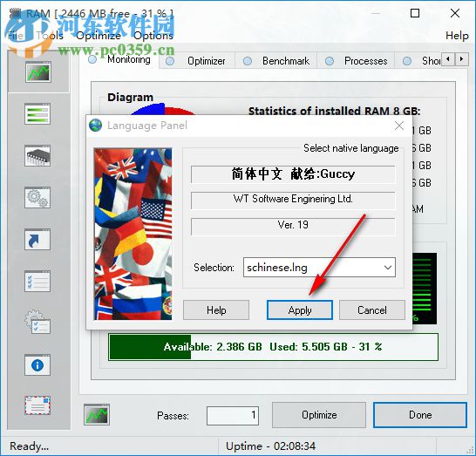
Task: Click the Uptime status bar entry
Action: (x=270, y=446)
